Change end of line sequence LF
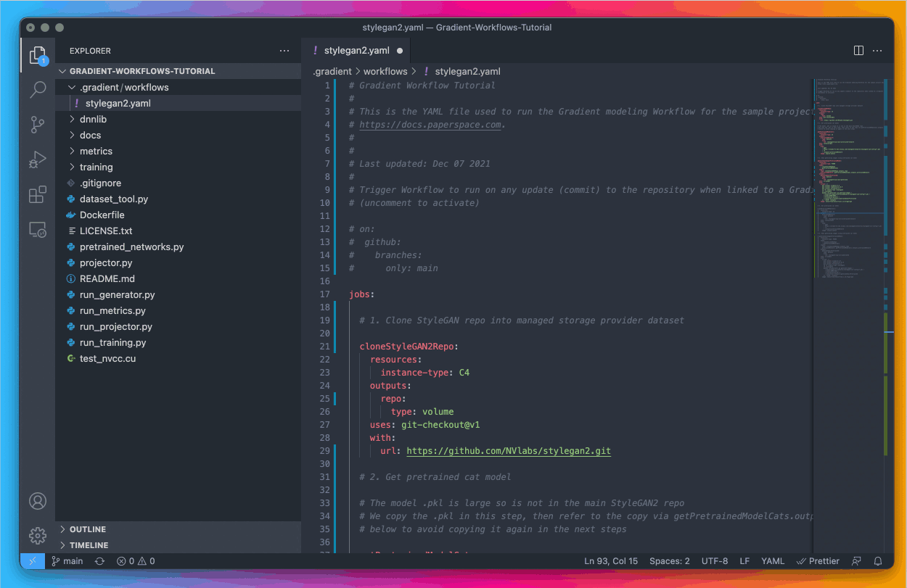 [744, 561]
